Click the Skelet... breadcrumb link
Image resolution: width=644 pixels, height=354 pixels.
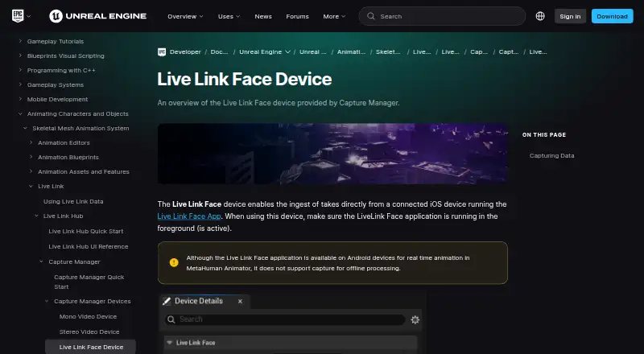pos(388,51)
